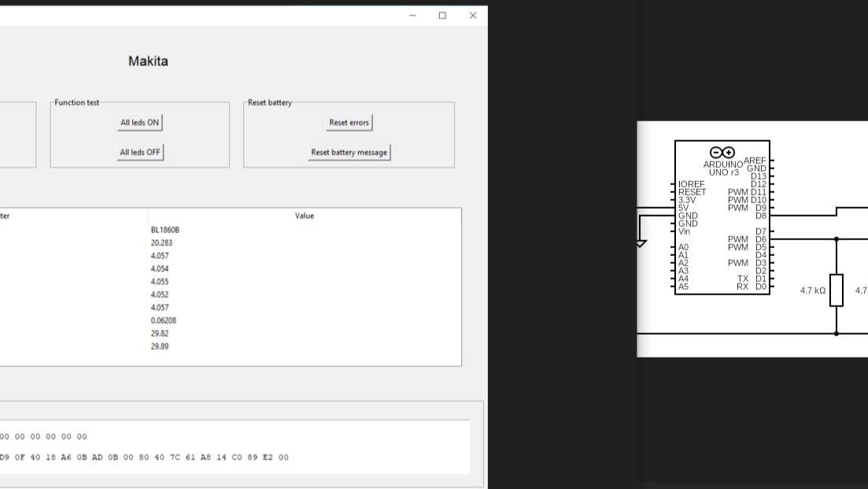Select the 0.06208 value row
Screen dimensions: 868x489
pyautogui.click(x=230, y=320)
